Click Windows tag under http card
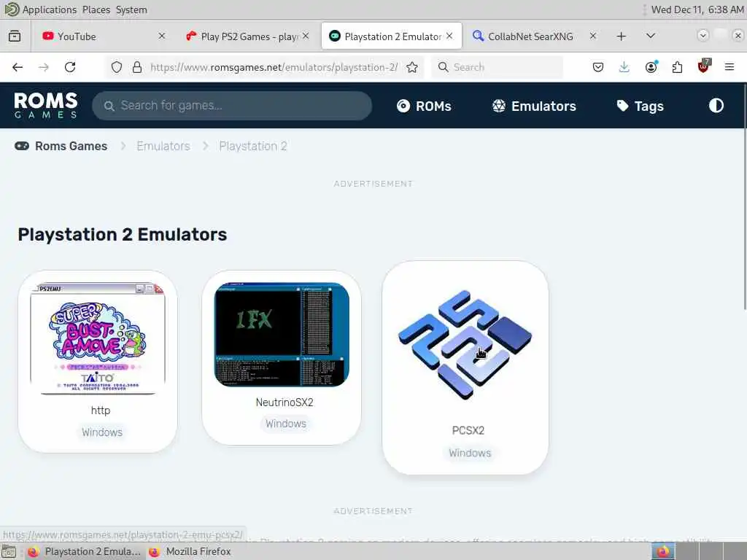The image size is (747, 560). click(102, 432)
